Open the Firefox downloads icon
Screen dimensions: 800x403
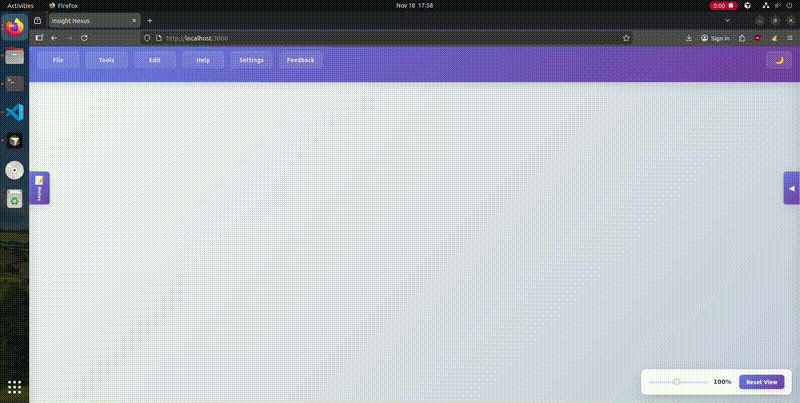coord(689,38)
